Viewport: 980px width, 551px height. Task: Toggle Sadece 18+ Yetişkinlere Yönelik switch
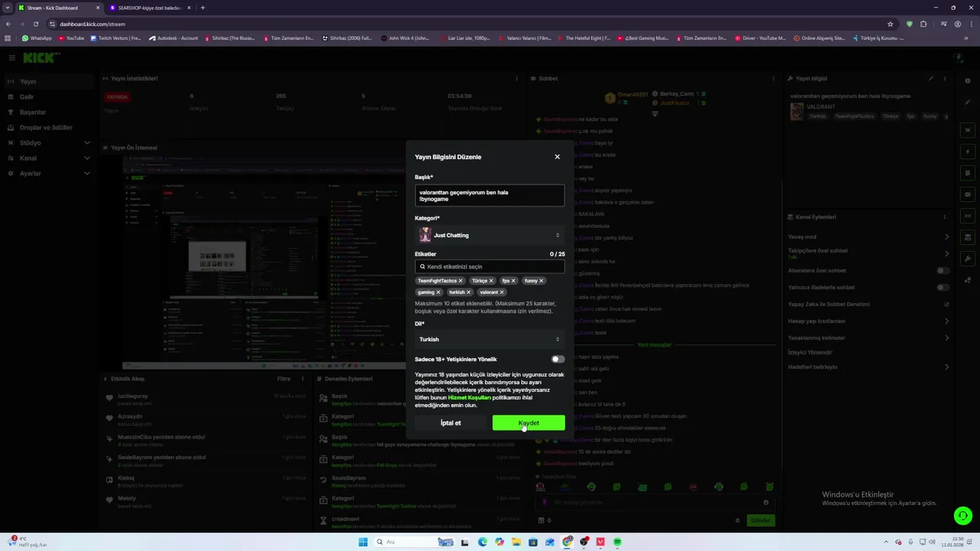[558, 359]
